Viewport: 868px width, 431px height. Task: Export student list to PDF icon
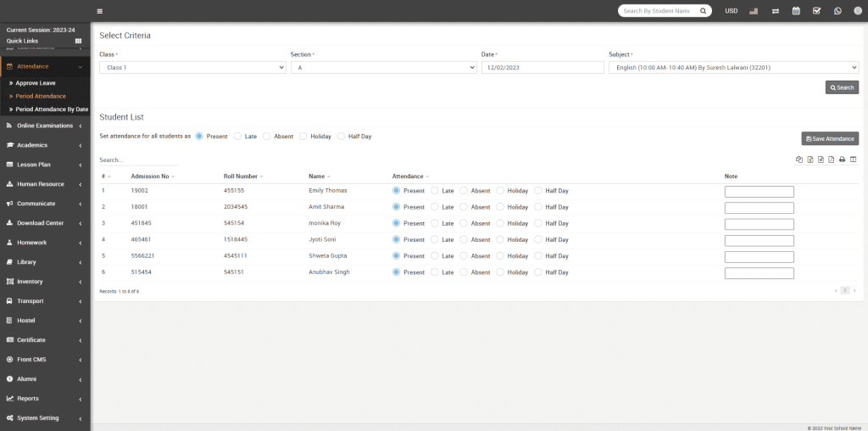point(832,160)
